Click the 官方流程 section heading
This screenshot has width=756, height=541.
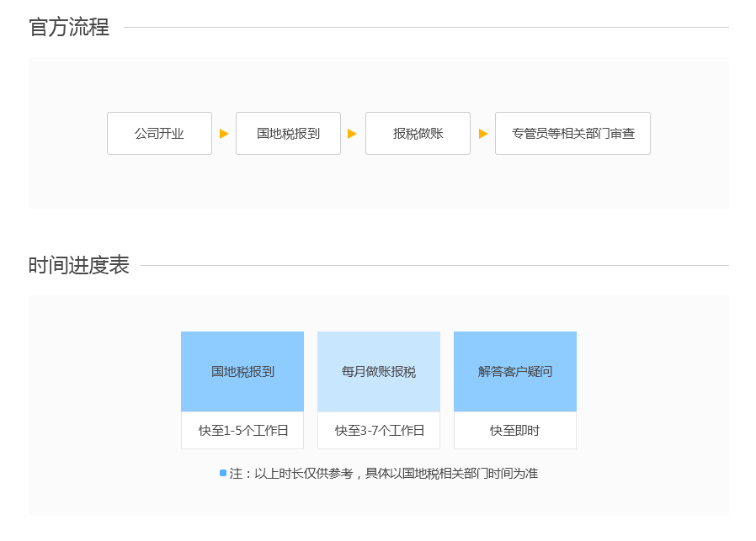(69, 27)
